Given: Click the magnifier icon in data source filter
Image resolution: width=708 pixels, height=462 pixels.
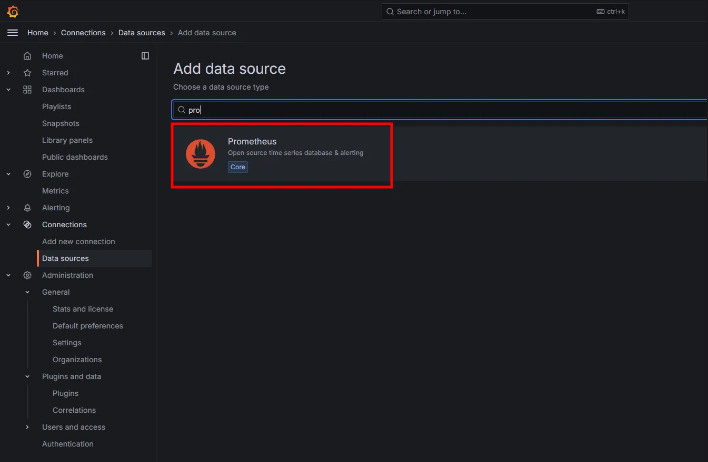Looking at the screenshot, I should tap(182, 110).
